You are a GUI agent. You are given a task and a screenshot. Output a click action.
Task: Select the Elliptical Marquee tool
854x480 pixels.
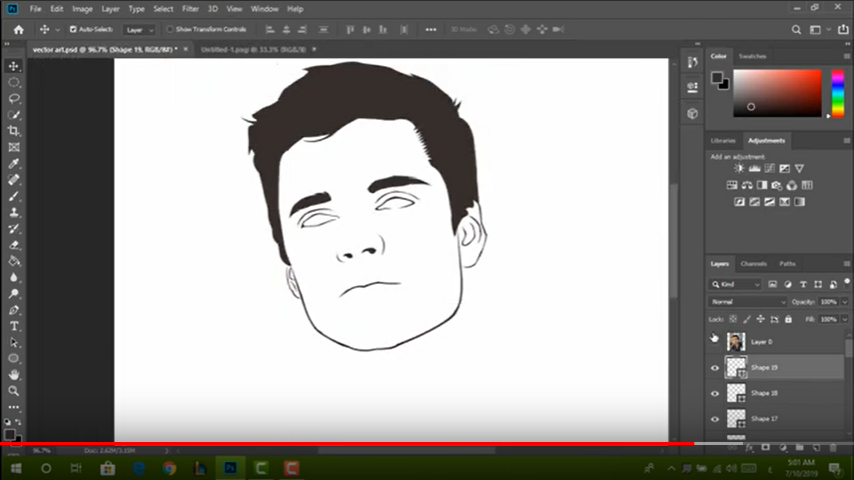pos(14,82)
